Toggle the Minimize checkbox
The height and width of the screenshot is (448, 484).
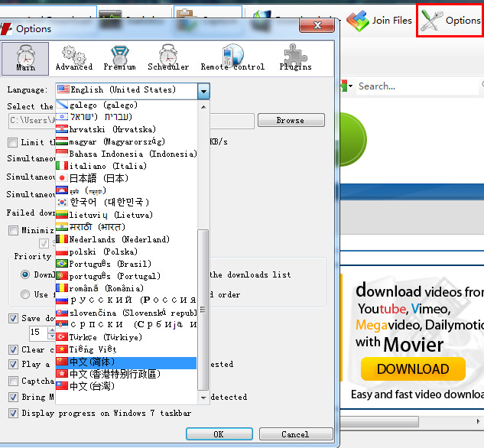tap(13, 230)
